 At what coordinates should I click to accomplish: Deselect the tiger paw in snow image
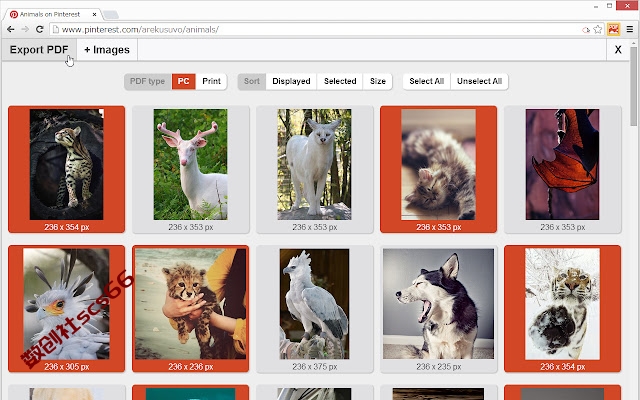pos(562,309)
